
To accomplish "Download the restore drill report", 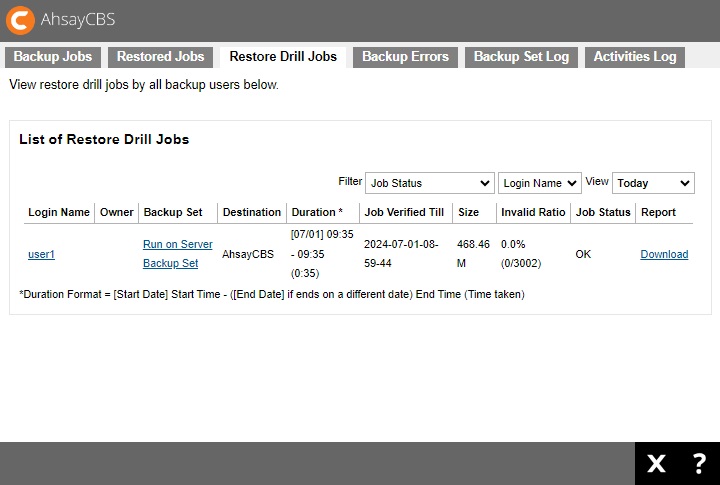I will (x=664, y=254).
